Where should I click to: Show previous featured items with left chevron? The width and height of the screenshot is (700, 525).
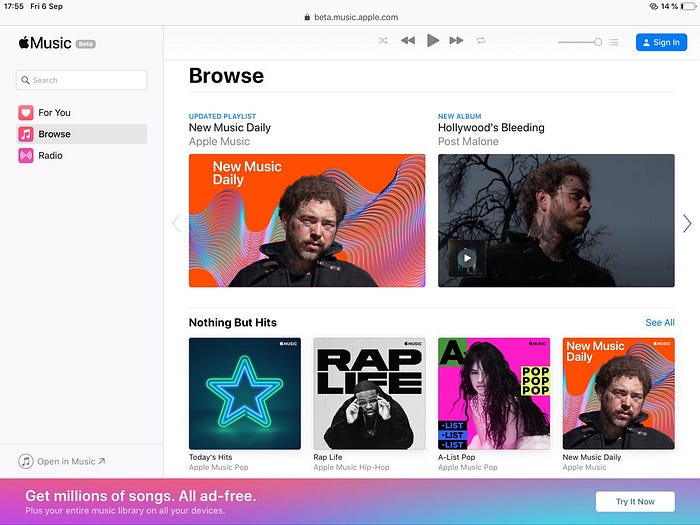(176, 223)
